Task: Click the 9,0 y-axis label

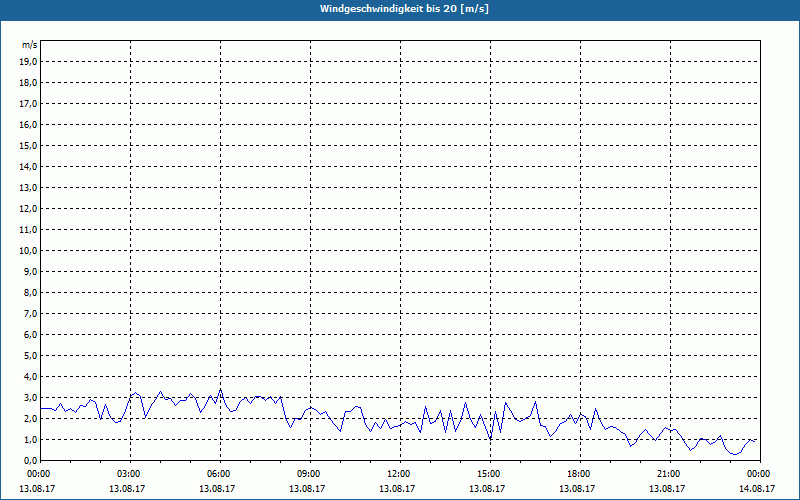Action: coord(31,271)
